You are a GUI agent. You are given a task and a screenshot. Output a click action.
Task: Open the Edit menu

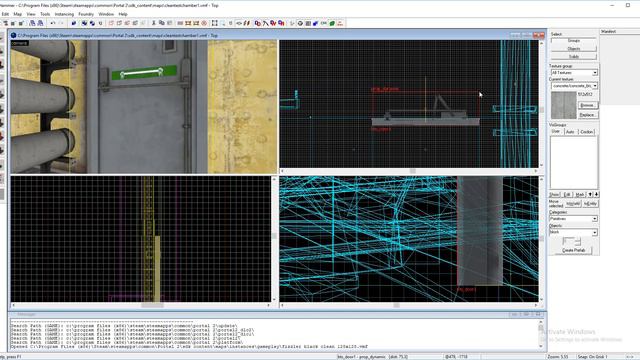[x=5, y=14]
